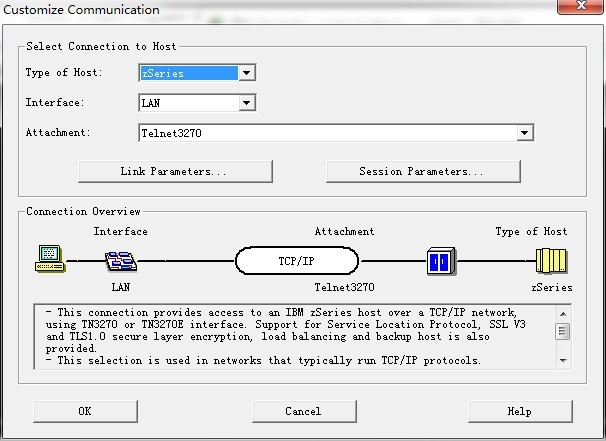Click the yellow zSeries host icon
The width and height of the screenshot is (606, 441).
[552, 261]
